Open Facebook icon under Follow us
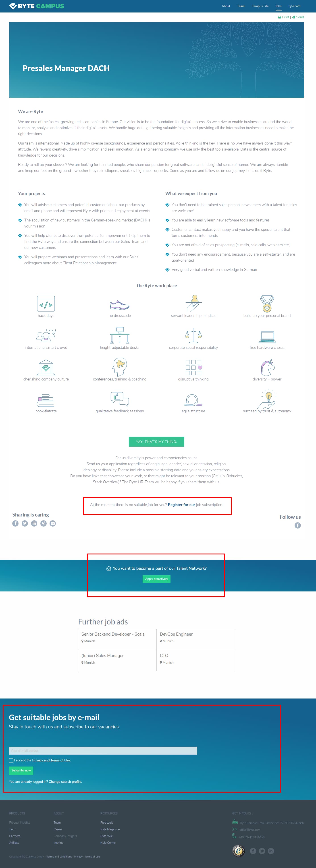This screenshot has height=868, width=316. tap(297, 525)
